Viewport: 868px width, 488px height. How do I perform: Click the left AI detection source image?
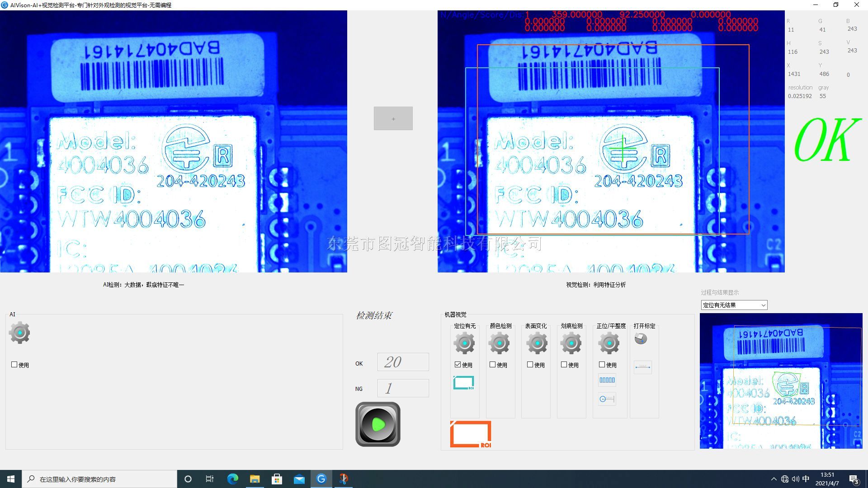[174, 141]
